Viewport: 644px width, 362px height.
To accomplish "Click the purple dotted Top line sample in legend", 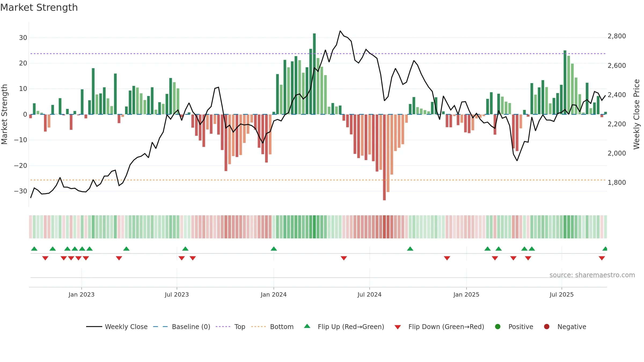I will pos(223,327).
